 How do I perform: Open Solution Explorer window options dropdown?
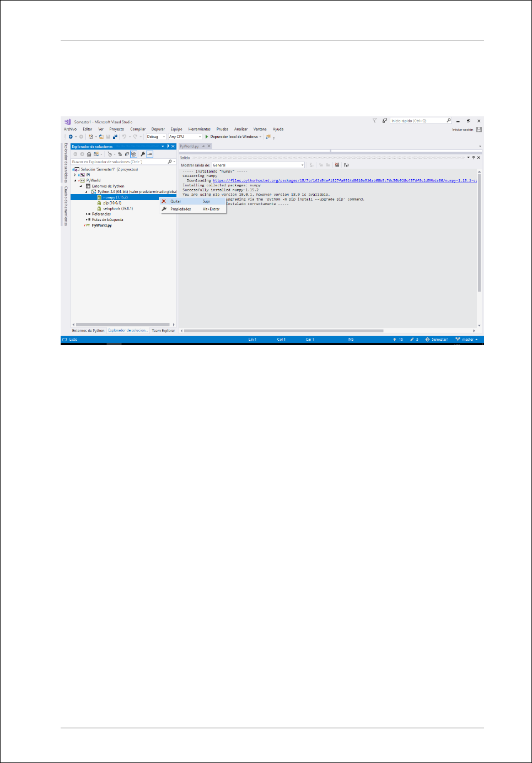click(x=163, y=147)
